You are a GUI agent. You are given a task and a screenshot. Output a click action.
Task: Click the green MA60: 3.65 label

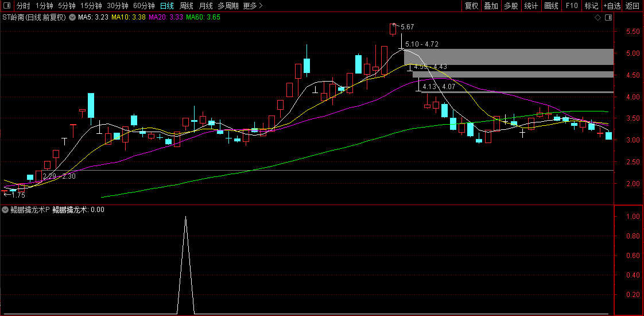tap(203, 17)
